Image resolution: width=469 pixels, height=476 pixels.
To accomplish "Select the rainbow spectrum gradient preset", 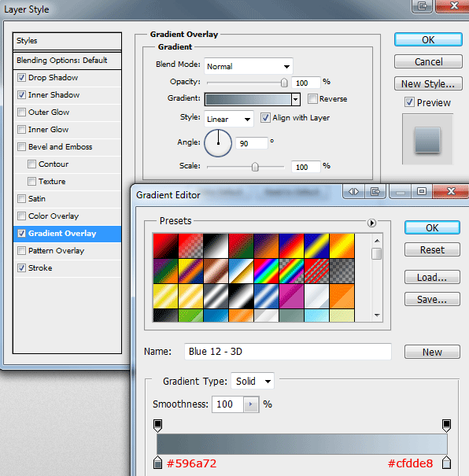I will [266, 271].
